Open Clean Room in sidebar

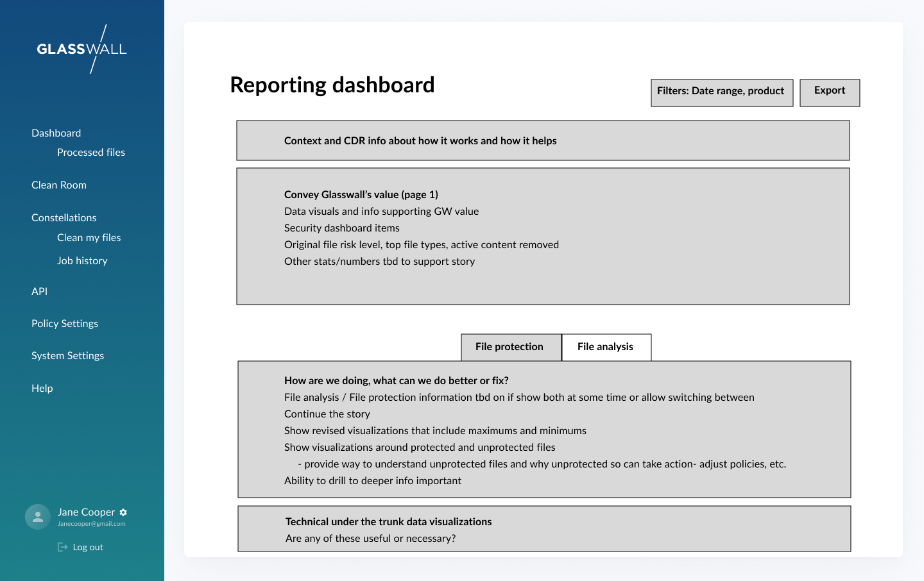coord(59,185)
